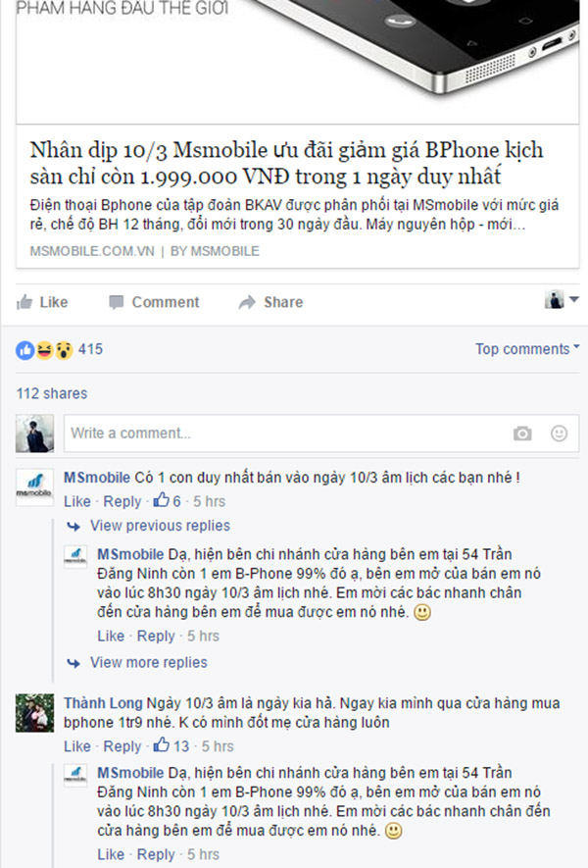Open the BPhone article headline link
Image resolution: width=588 pixels, height=868 pixels.
click(286, 164)
